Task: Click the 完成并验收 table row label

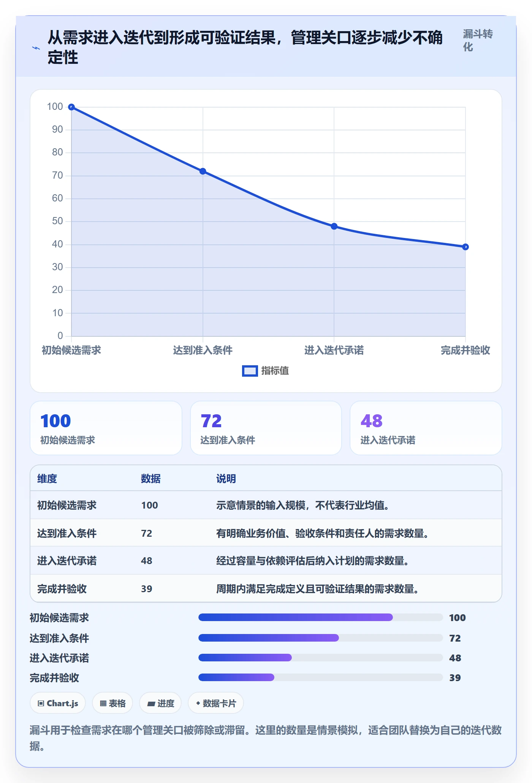Action: pos(62,589)
